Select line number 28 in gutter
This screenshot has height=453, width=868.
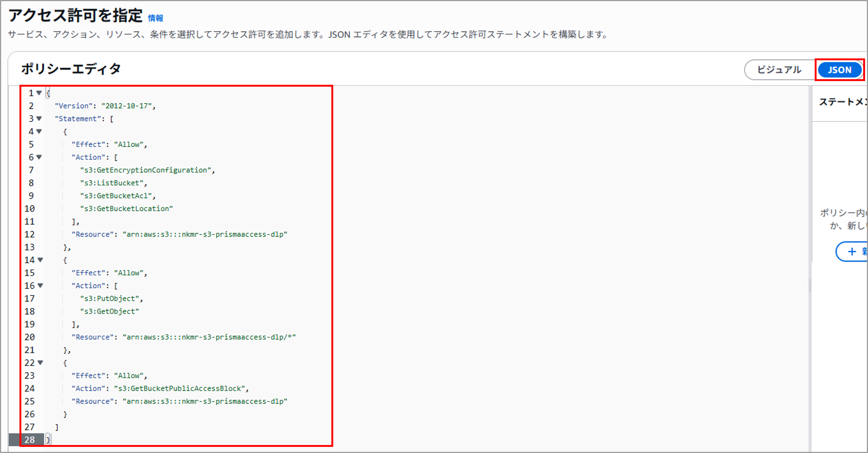point(30,439)
